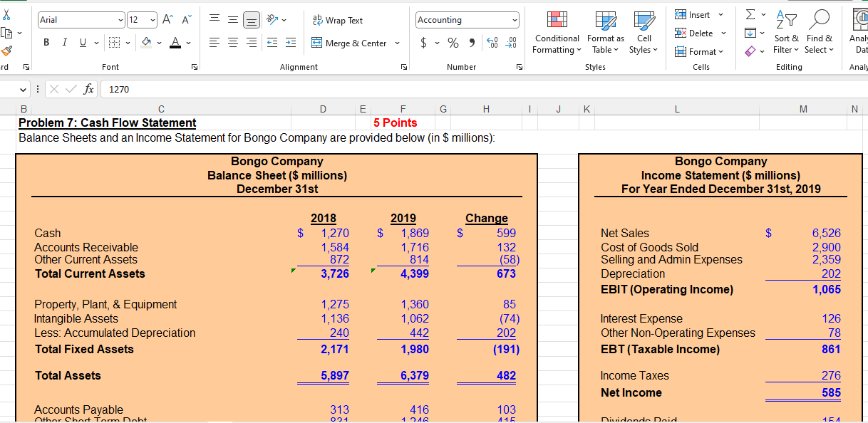868x423 pixels.
Task: Click the AutoSum icon
Action: point(749,12)
